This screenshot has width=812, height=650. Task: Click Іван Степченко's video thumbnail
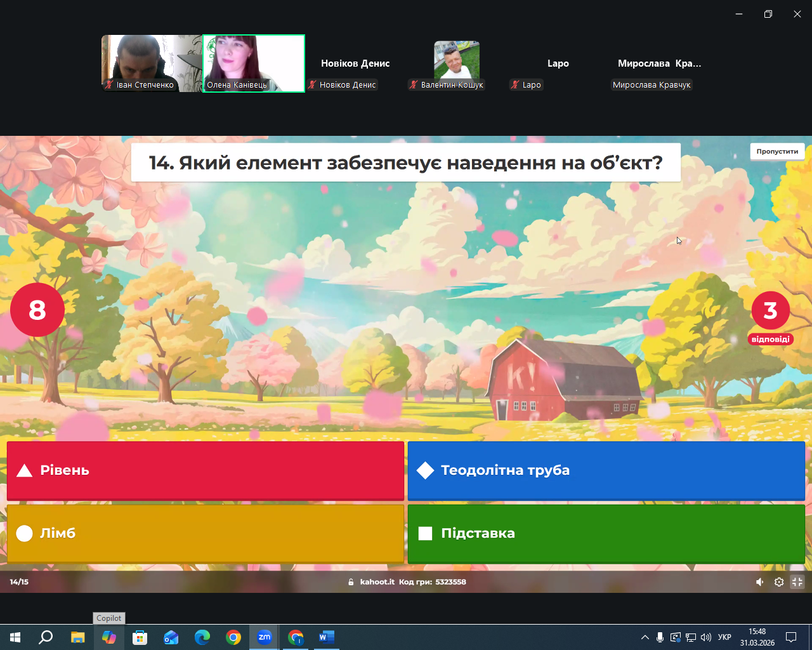coord(152,63)
